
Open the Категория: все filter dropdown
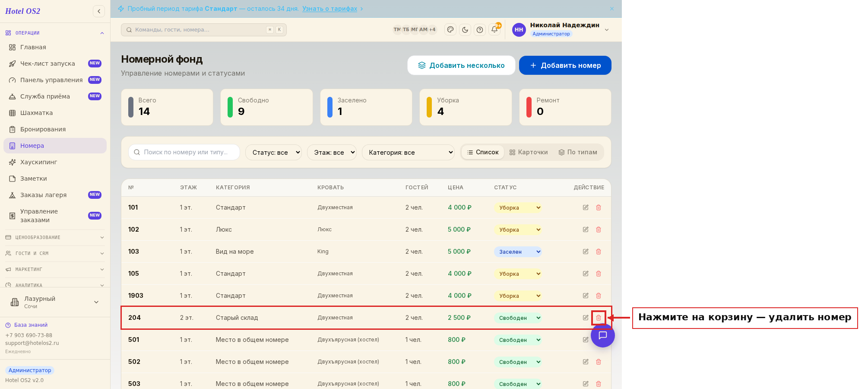point(408,152)
